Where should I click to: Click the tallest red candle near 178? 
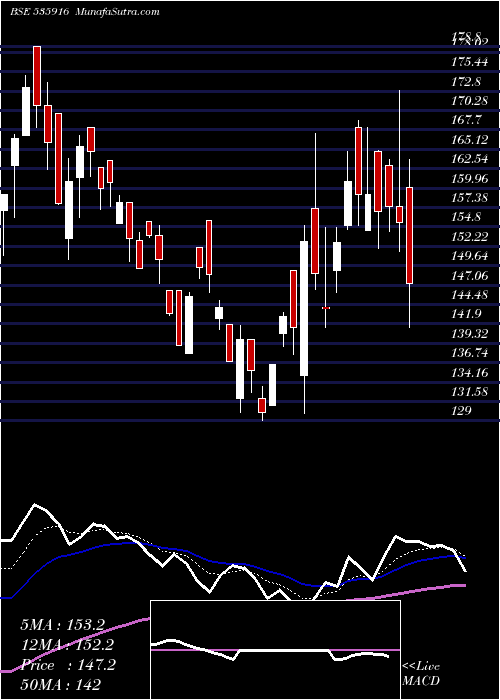(x=37, y=76)
